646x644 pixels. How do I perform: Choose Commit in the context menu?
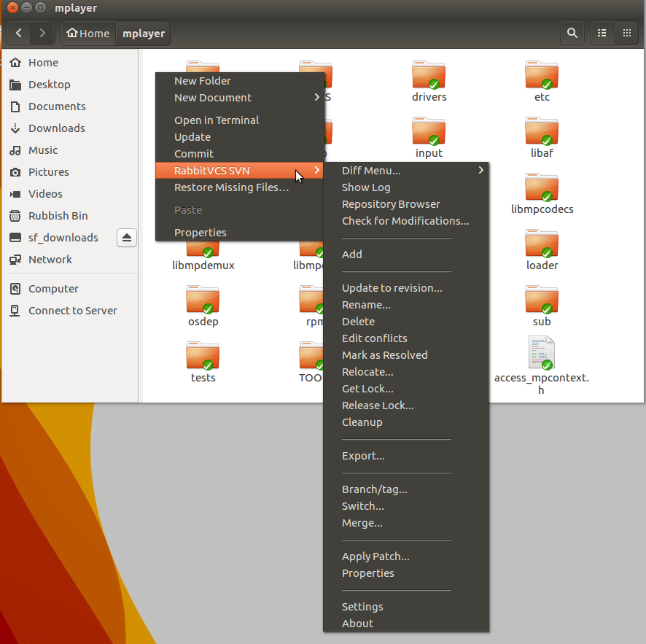click(x=240, y=154)
